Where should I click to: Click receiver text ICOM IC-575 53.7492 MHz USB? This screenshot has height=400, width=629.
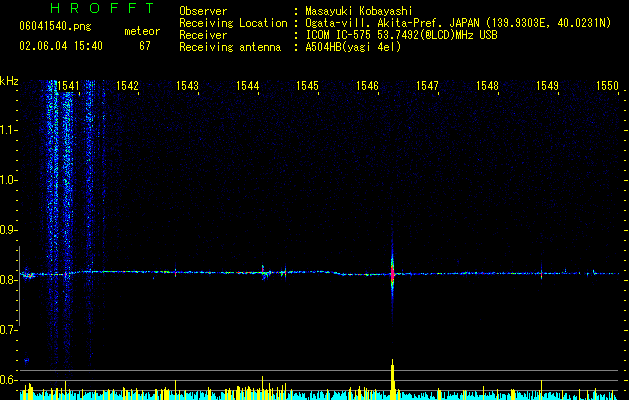(x=401, y=35)
